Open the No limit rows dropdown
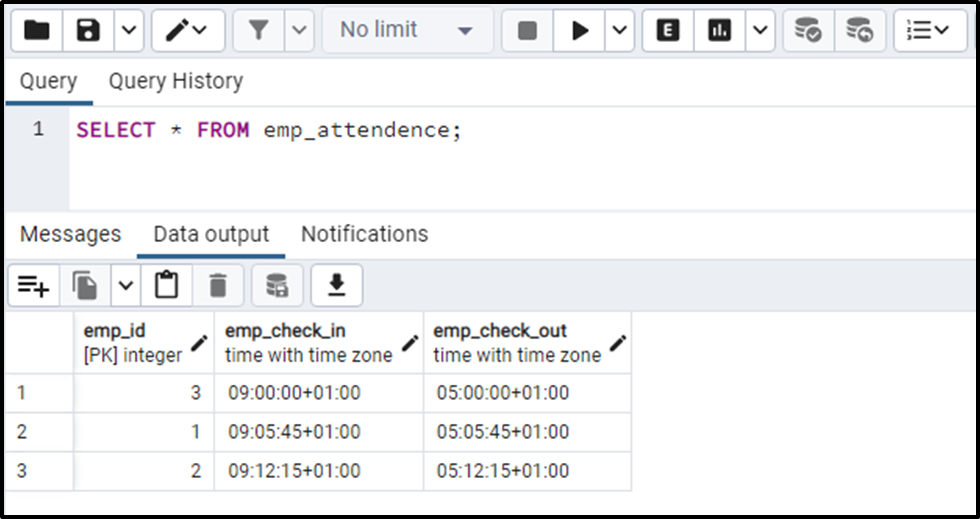Screen dimensions: 980x519 click(406, 31)
